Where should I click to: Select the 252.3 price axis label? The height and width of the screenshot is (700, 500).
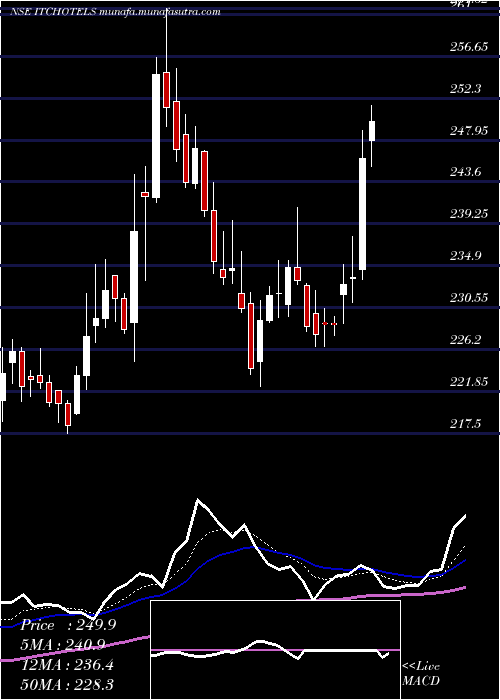466,89
